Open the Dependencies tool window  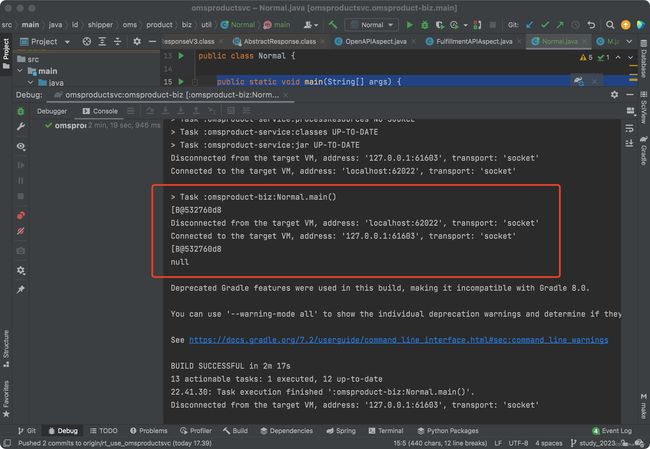click(x=286, y=431)
